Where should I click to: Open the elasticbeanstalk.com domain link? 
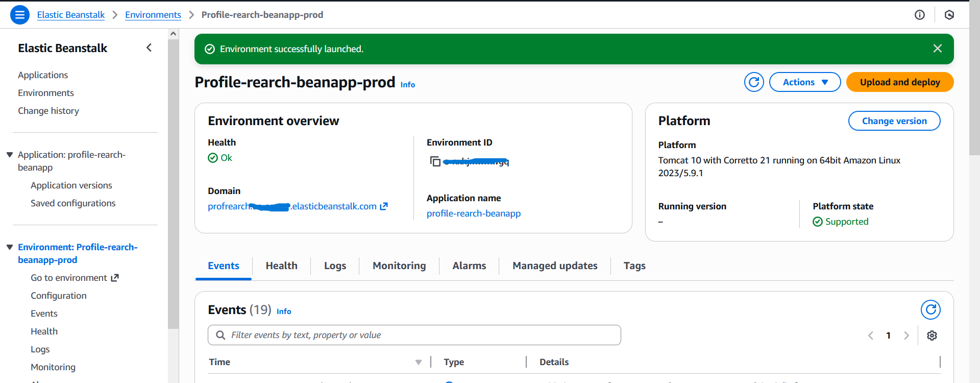pyautogui.click(x=292, y=206)
